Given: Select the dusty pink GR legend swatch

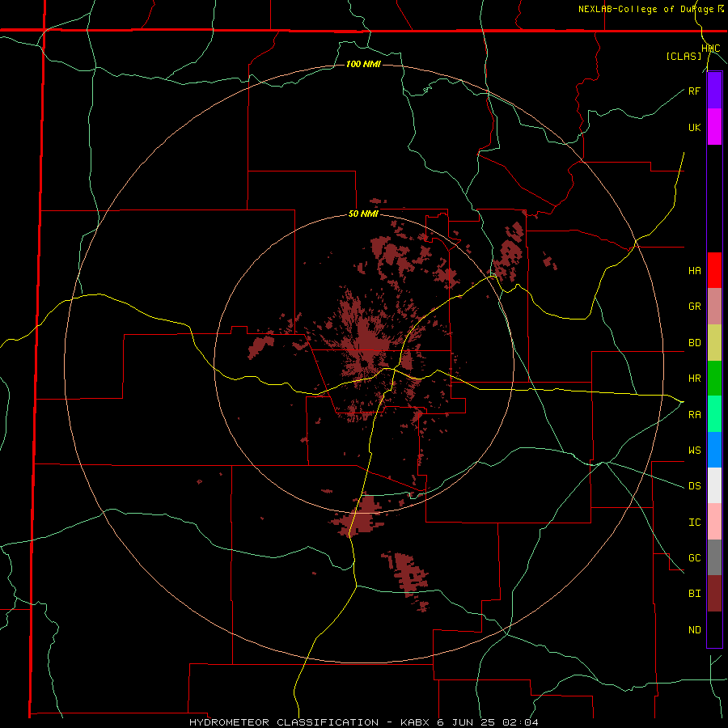Looking at the screenshot, I should (714, 307).
